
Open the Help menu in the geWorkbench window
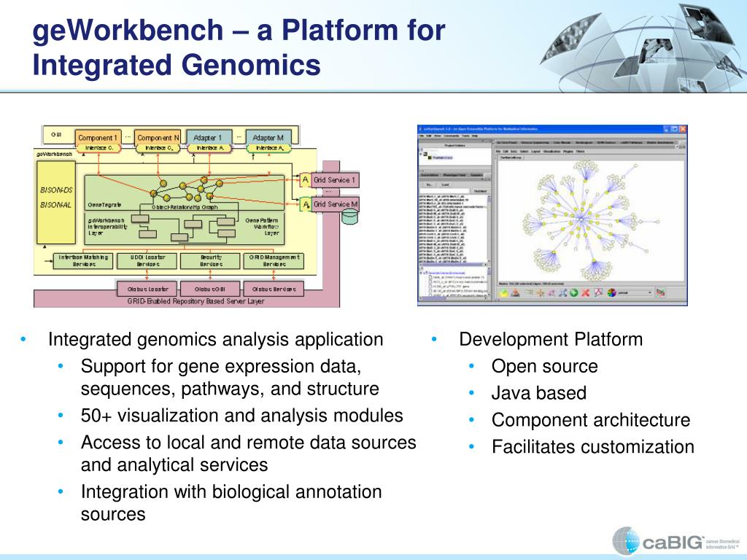tap(474, 136)
